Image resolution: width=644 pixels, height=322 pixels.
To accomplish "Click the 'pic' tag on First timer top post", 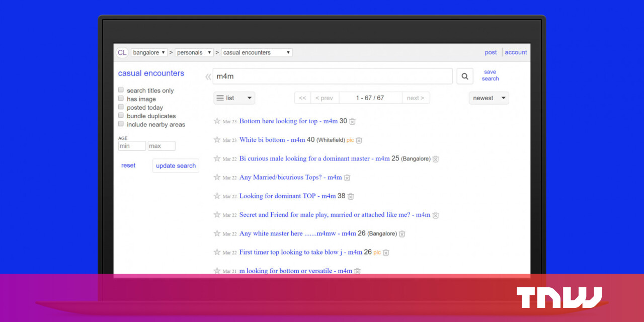I will (377, 253).
